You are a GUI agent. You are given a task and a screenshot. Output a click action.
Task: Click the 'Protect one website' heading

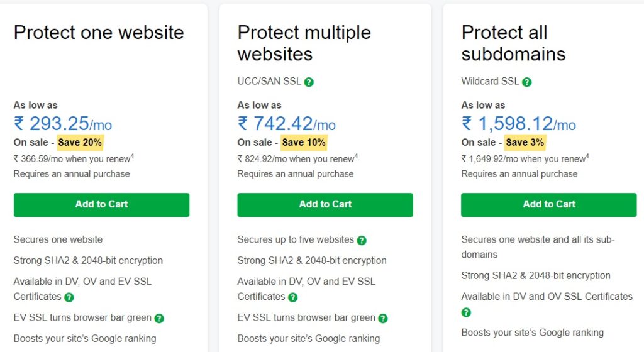point(99,33)
